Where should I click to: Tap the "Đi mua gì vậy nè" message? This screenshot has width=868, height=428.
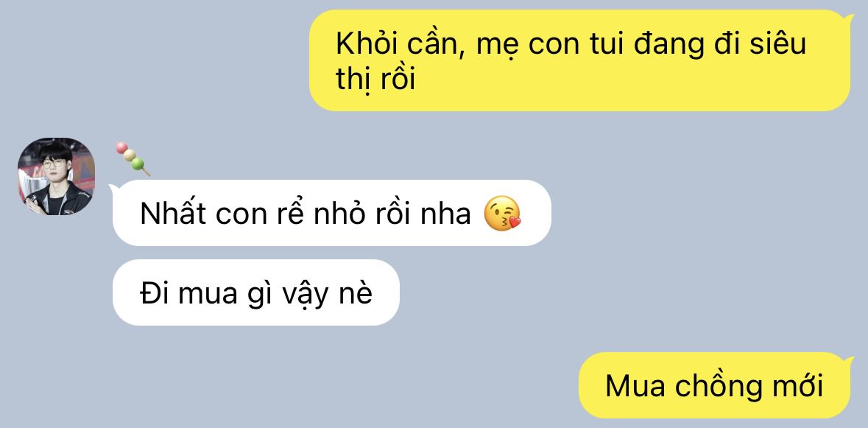(255, 292)
